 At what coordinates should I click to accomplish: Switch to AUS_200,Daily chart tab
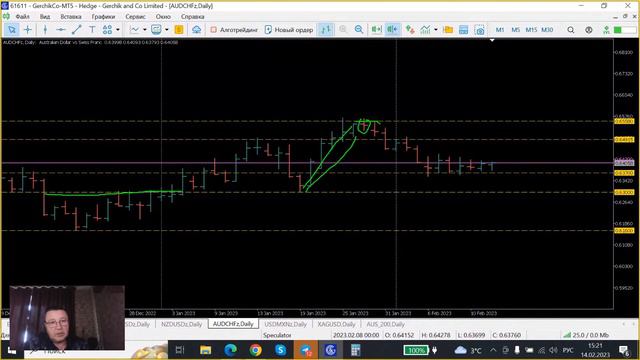click(385, 324)
